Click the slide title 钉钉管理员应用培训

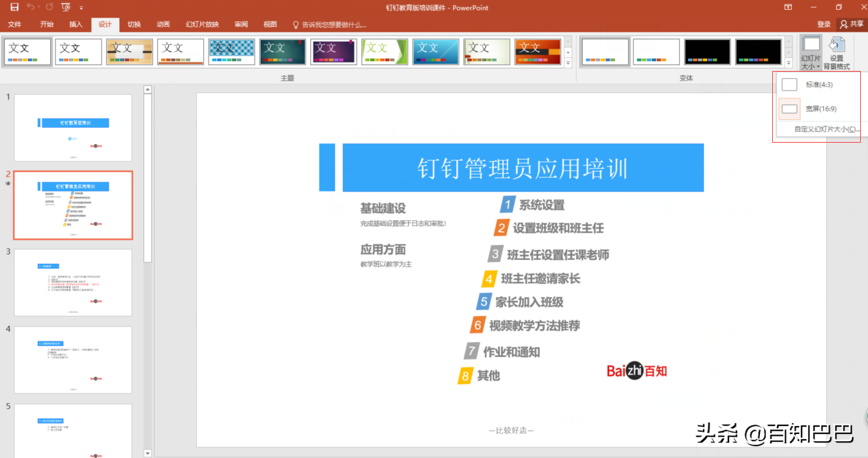point(523,168)
